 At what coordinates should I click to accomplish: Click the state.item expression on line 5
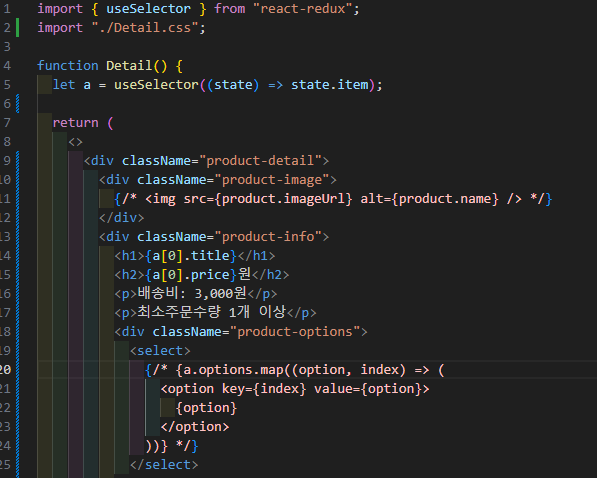(330, 85)
